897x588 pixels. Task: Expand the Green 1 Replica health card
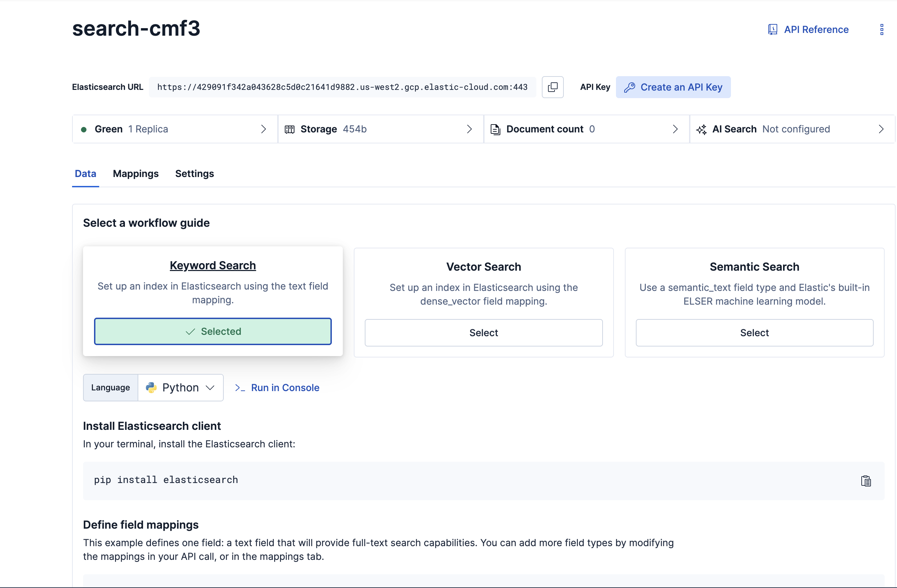(264, 129)
